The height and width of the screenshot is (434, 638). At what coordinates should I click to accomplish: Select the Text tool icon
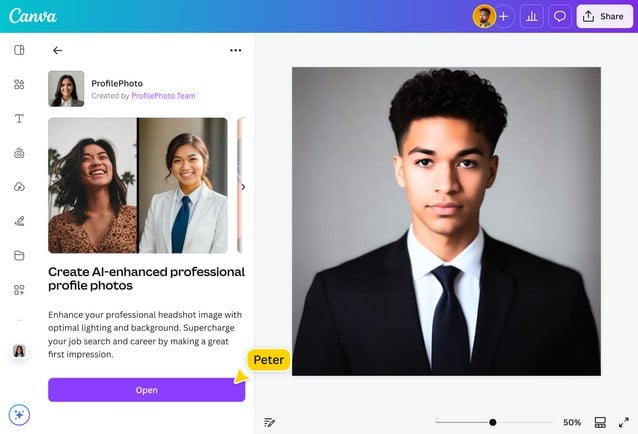[19, 118]
